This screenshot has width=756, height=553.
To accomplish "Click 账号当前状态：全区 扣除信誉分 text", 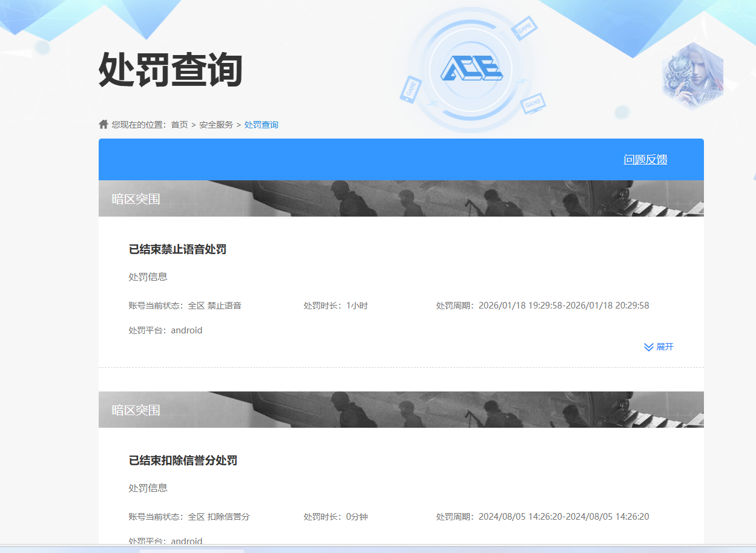I will tap(189, 517).
